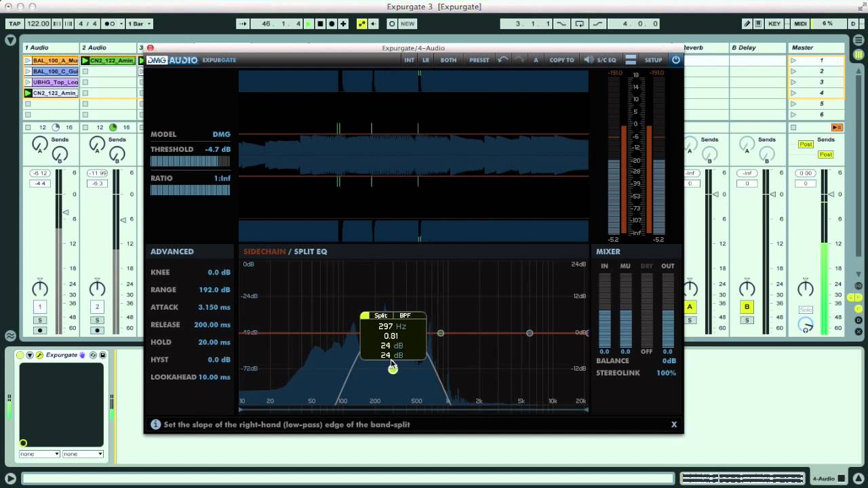
Task: Toggle Expurgate power bypass button
Action: click(x=675, y=60)
